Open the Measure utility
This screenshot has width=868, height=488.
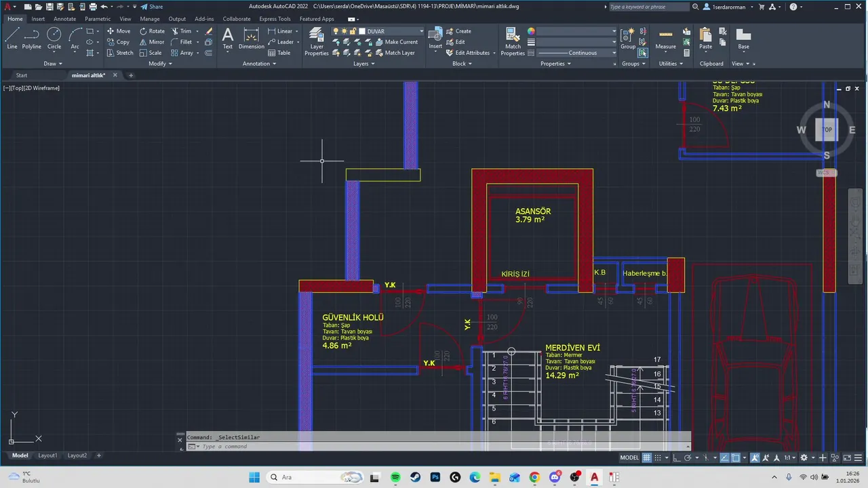tap(665, 38)
